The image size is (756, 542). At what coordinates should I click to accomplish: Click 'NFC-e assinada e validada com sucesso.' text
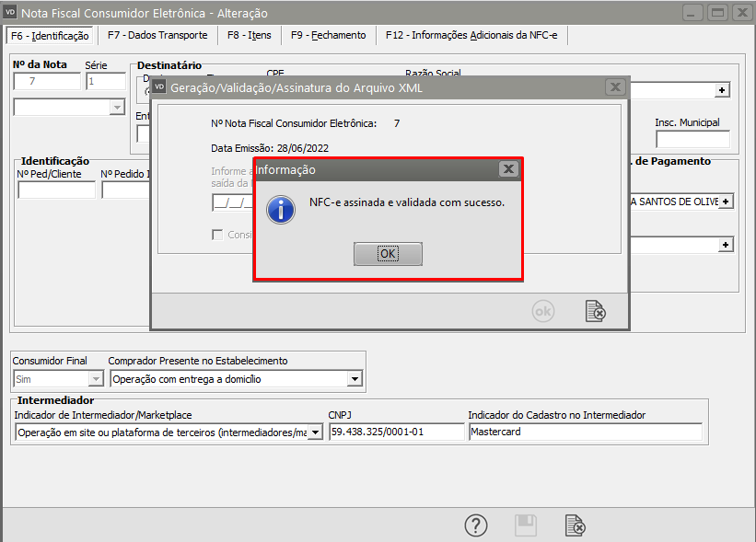tap(407, 202)
